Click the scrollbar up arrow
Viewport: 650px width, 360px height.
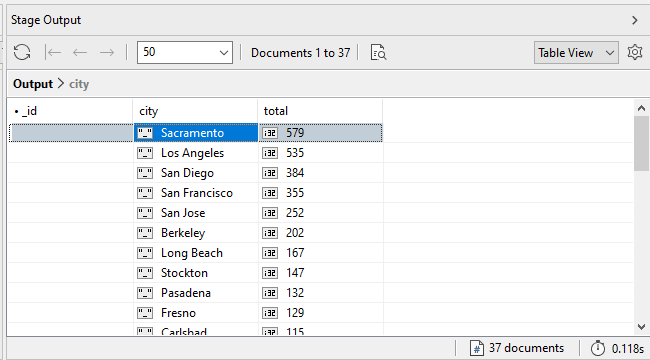641,108
